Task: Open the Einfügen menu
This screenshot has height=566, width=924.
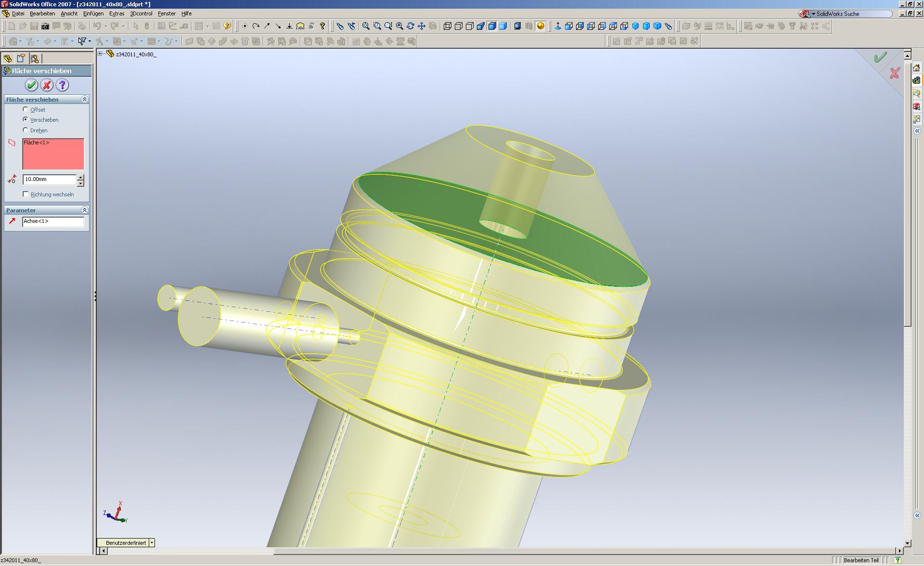Action: click(x=93, y=13)
